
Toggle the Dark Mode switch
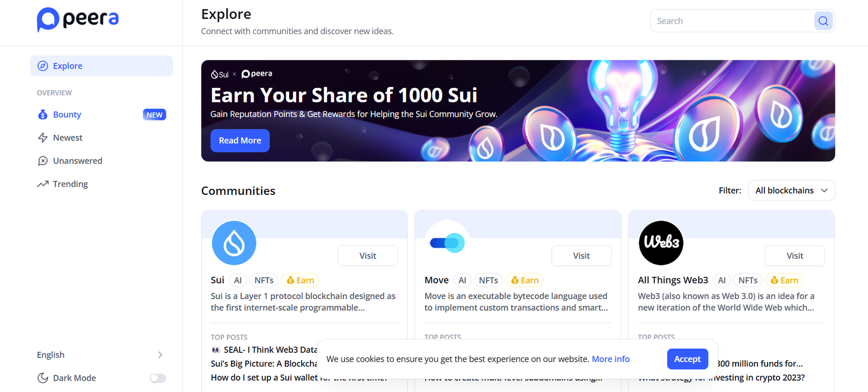pos(158,378)
